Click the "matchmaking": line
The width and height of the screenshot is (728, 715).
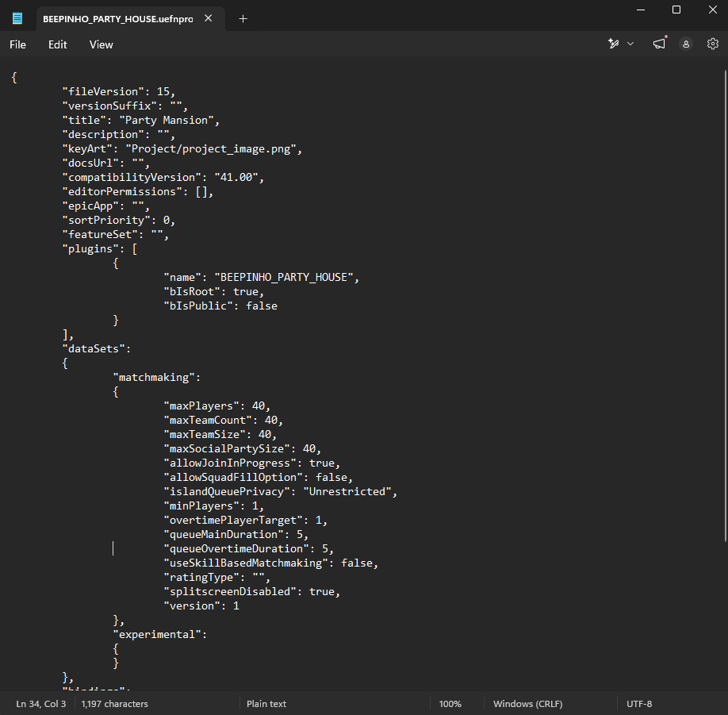click(157, 378)
